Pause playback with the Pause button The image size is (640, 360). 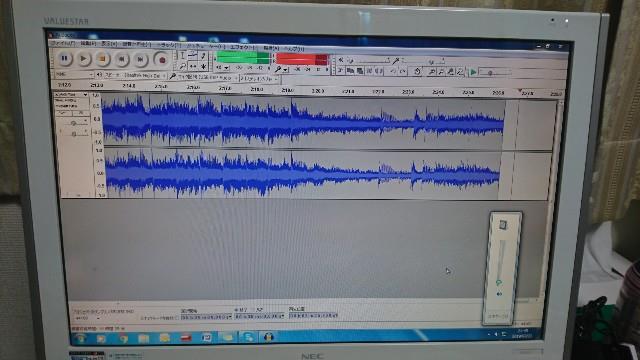64,58
